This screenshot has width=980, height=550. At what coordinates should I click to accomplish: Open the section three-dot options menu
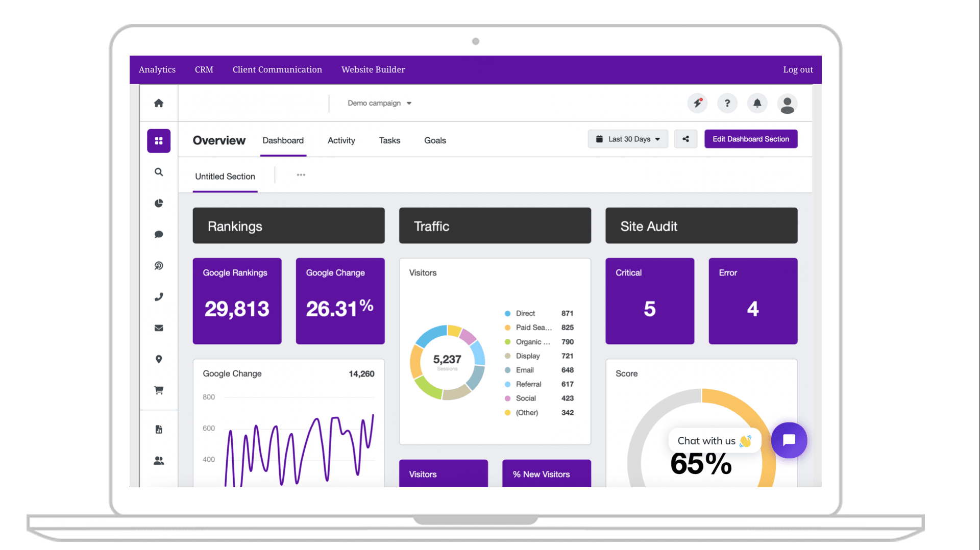point(301,175)
